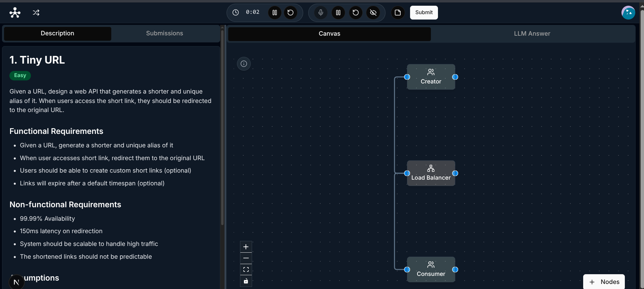Fit the canvas view to screen
Screen dimensions: 644x289
[x=246, y=269]
